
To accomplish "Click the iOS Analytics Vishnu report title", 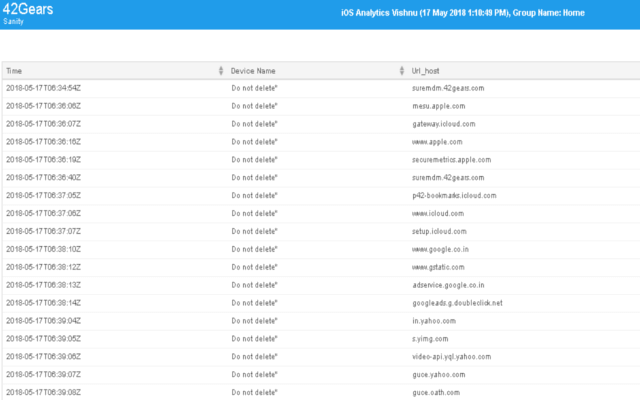I will pyautogui.click(x=463, y=13).
